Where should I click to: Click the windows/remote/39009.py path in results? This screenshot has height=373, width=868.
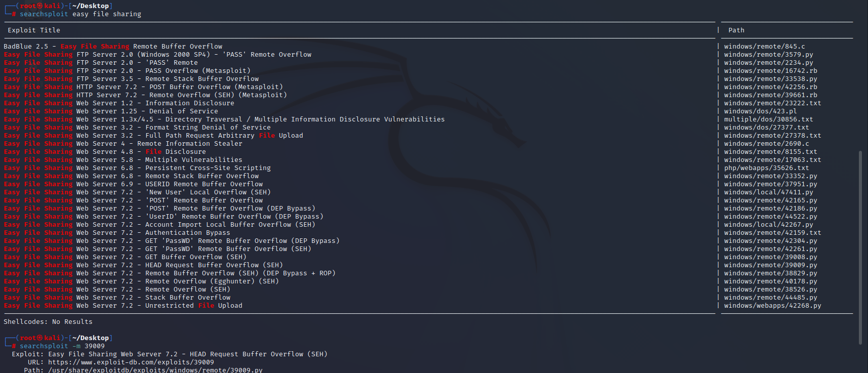point(770,265)
